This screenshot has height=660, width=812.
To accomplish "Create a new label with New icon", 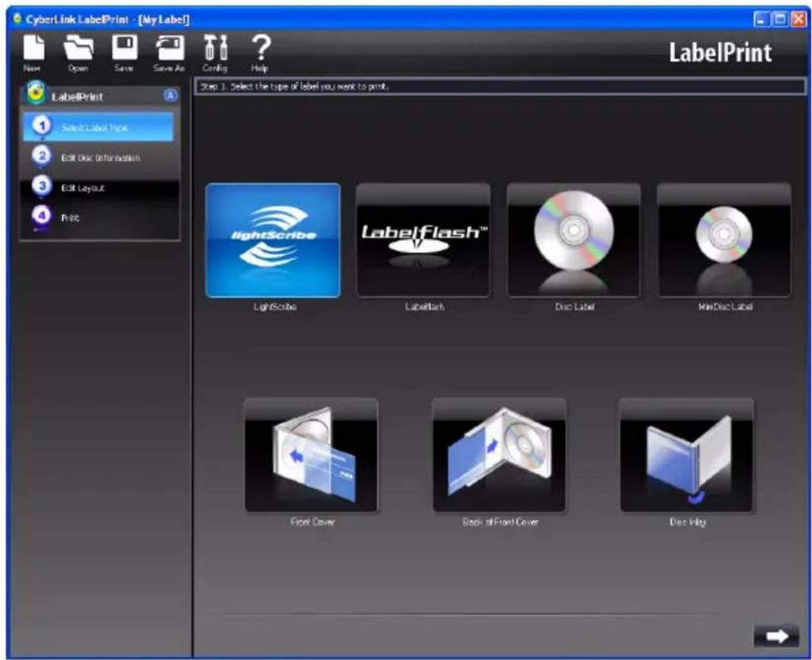I will (33, 53).
